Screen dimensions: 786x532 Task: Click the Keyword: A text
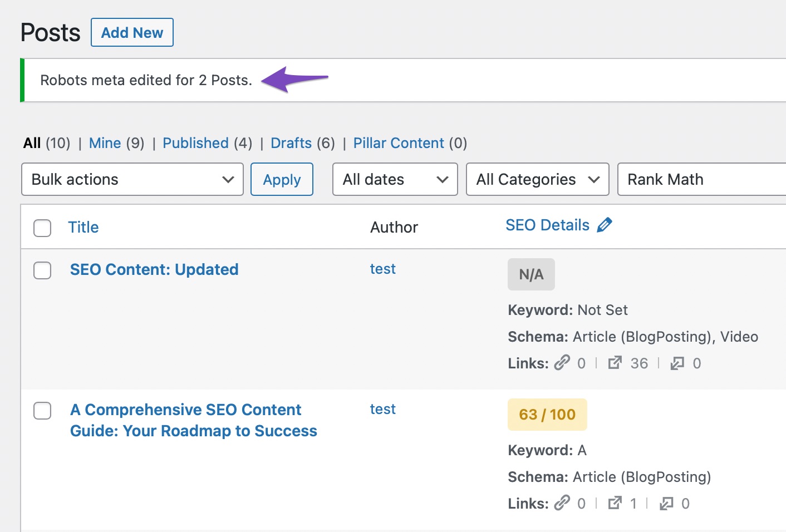pos(547,450)
